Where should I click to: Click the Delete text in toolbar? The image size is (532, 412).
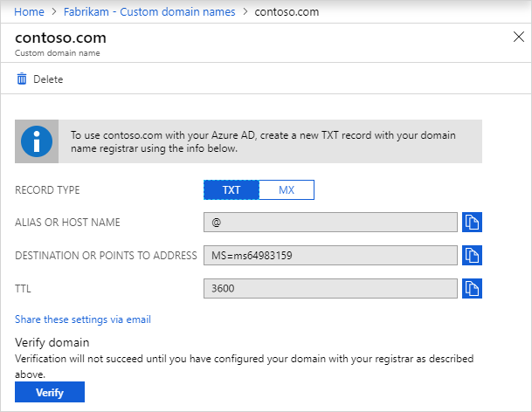tap(48, 79)
